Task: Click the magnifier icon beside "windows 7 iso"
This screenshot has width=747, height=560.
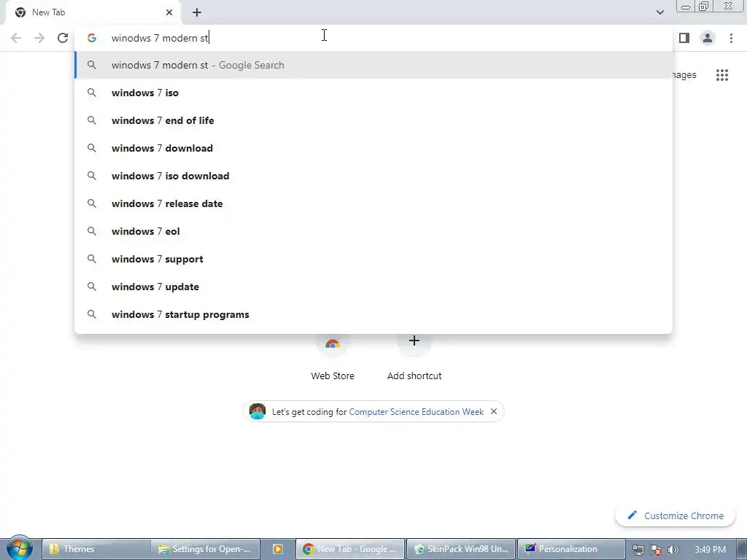Action: [x=92, y=93]
